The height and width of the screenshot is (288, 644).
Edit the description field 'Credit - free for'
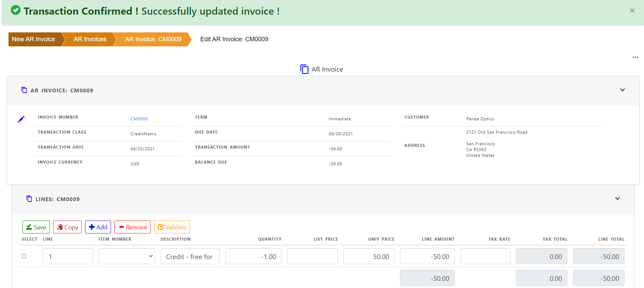pos(190,256)
